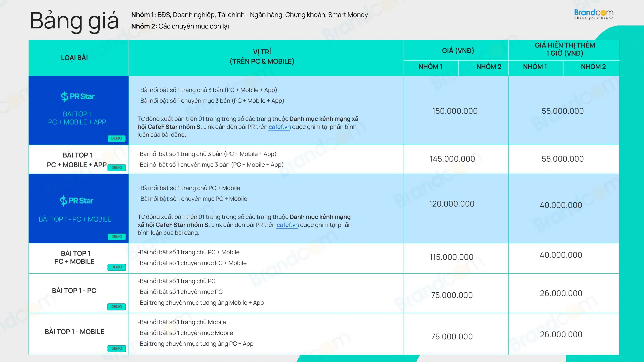Open DEMO for BÀI TOP 1 - MOBILE
Viewport: 644px width, 362px height.
pos(116,348)
